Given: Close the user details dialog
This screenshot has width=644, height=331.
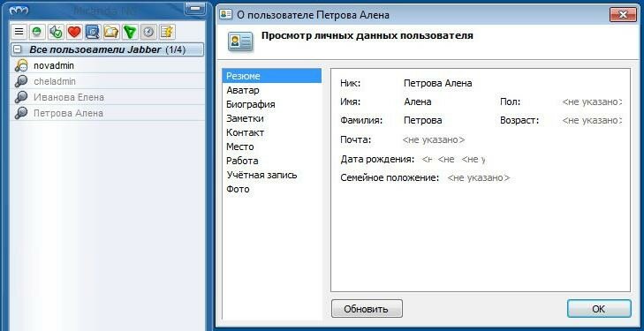Looking at the screenshot, I should coord(623,15).
